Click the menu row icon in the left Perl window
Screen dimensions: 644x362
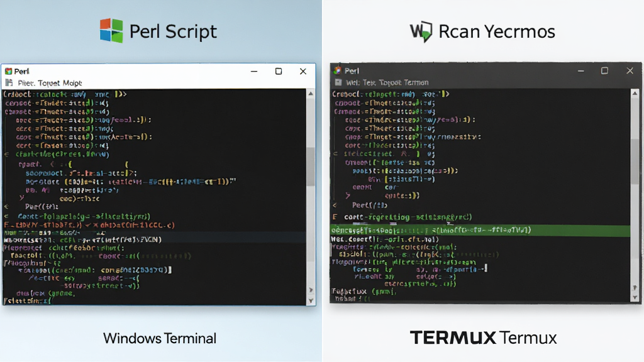[9, 83]
